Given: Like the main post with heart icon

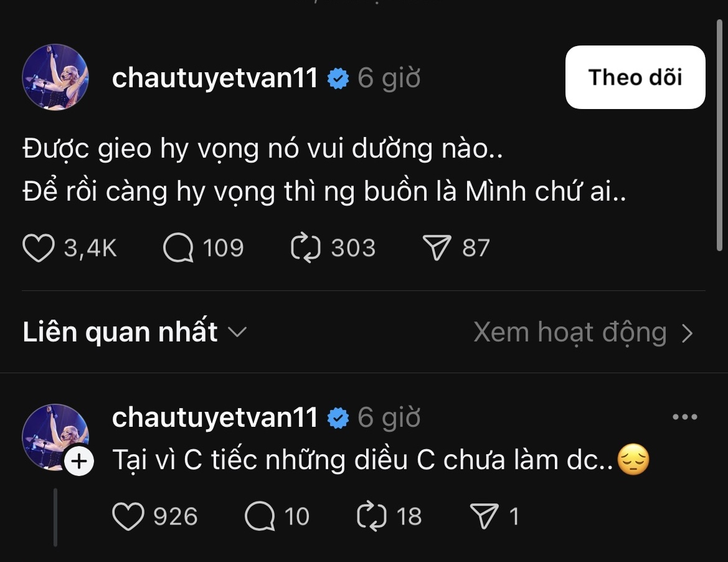Looking at the screenshot, I should coord(39,248).
